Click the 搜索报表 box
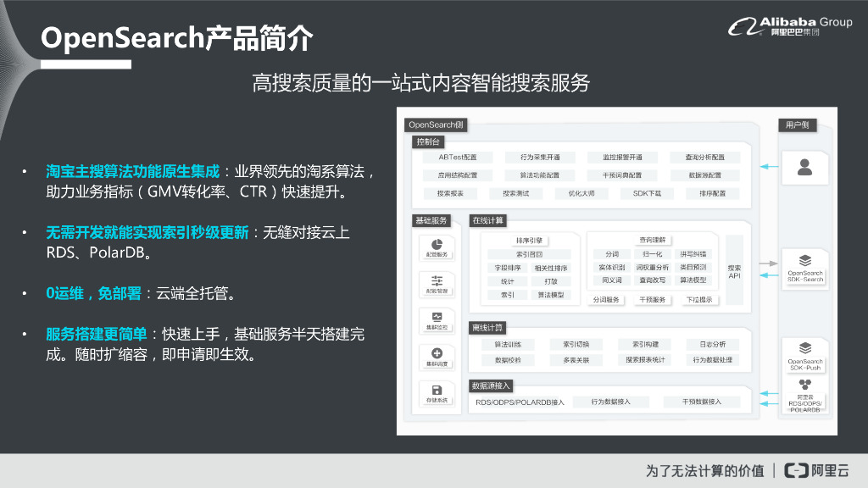 pyautogui.click(x=450, y=194)
